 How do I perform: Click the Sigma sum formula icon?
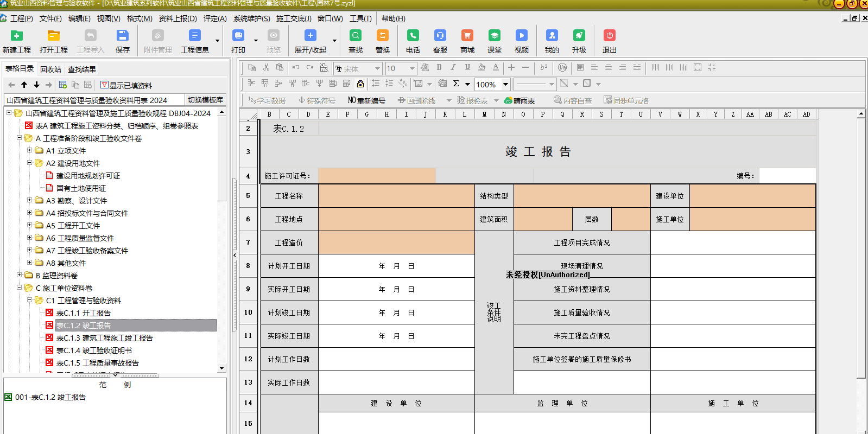point(456,84)
